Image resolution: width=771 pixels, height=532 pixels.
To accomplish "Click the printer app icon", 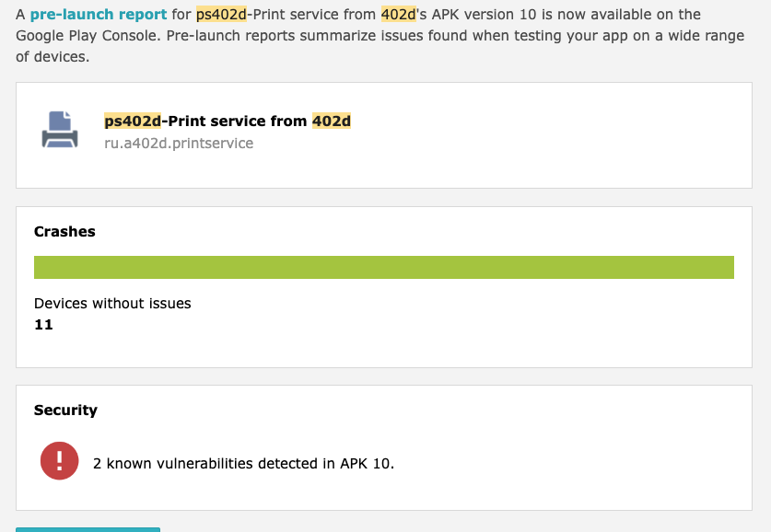I will tap(60, 130).
